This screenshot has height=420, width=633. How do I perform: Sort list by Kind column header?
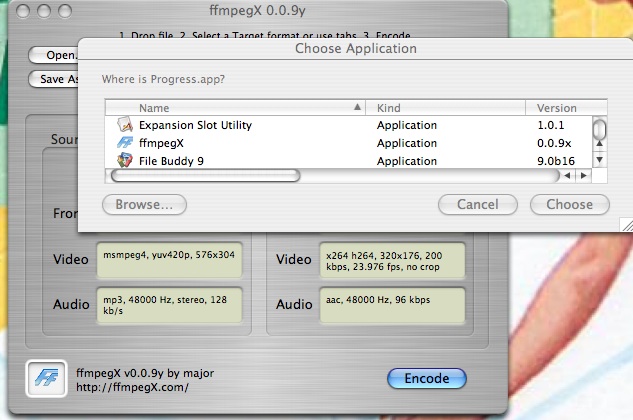(x=445, y=108)
